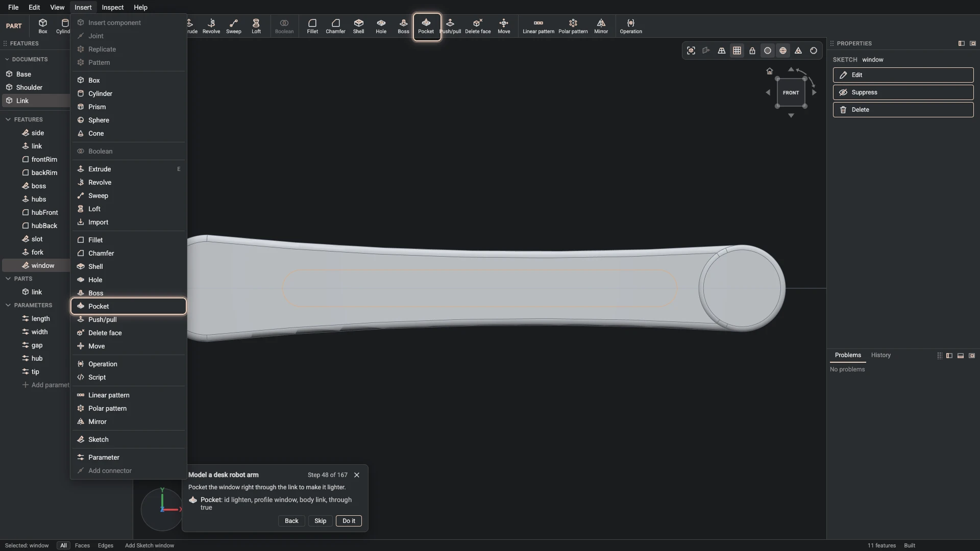Toggle the perspective view icon in viewport toolbar
The height and width of the screenshot is (551, 980).
(722, 51)
